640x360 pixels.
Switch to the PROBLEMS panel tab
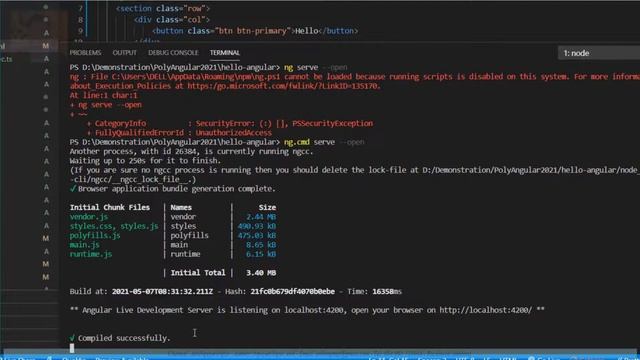coord(85,53)
